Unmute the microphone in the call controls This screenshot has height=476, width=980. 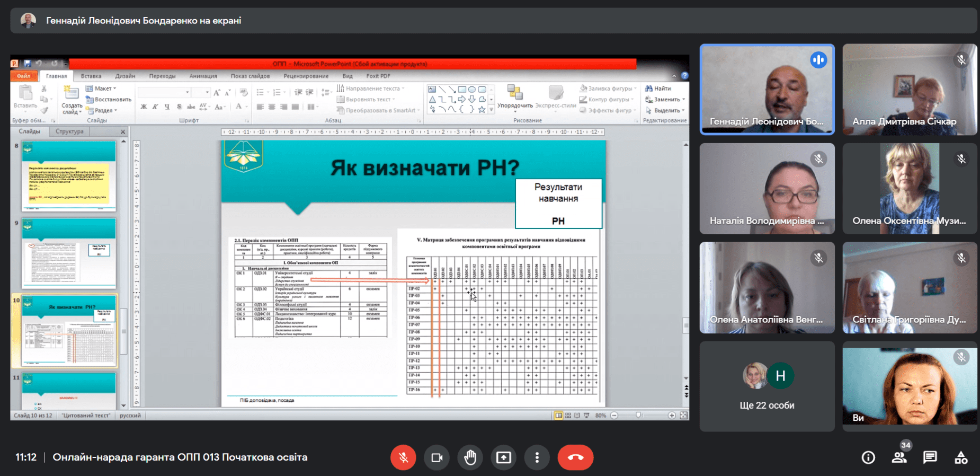click(x=403, y=457)
